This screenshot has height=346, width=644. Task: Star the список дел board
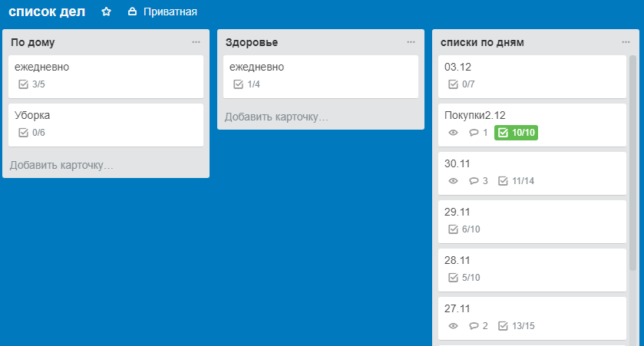tap(107, 12)
